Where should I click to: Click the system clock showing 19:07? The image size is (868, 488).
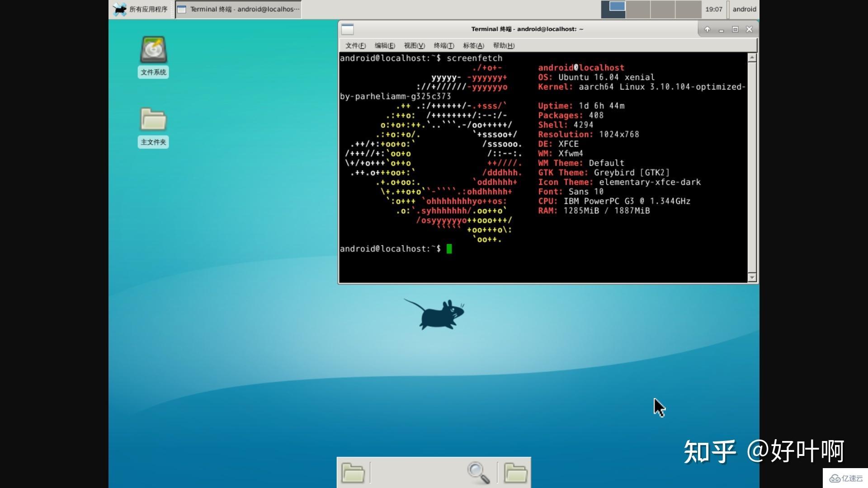coord(713,8)
